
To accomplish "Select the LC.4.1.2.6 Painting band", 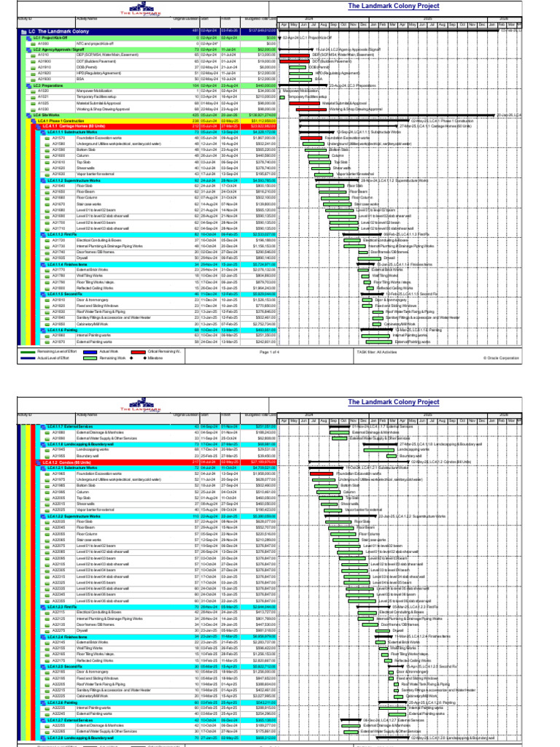I will (x=157, y=703).
